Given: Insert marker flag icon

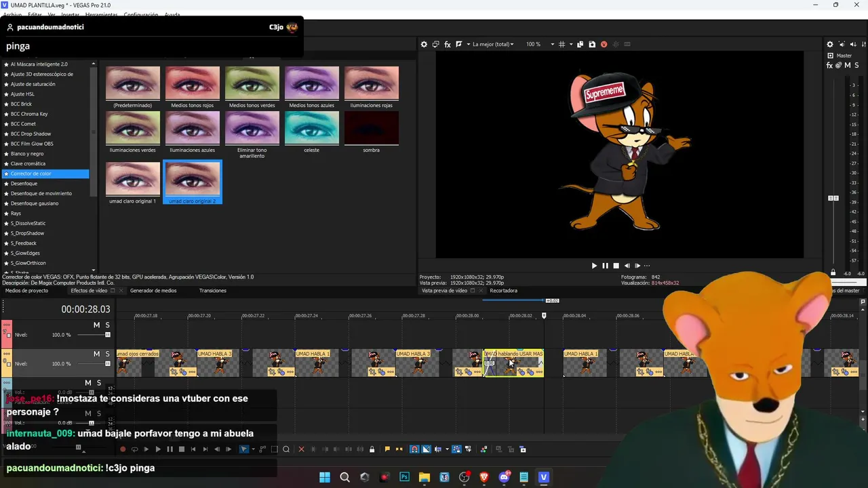Looking at the screenshot, I should [x=387, y=449].
